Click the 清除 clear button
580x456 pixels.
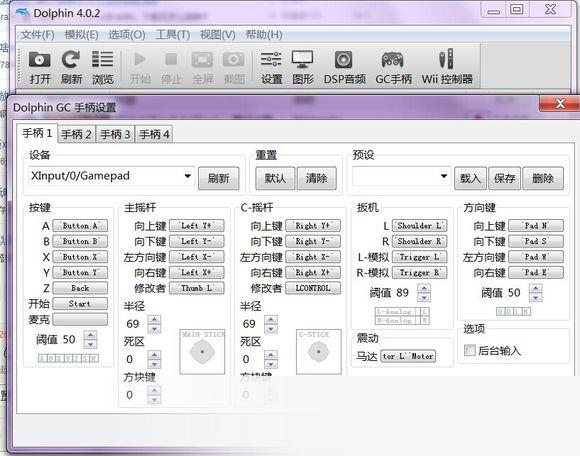(x=317, y=178)
